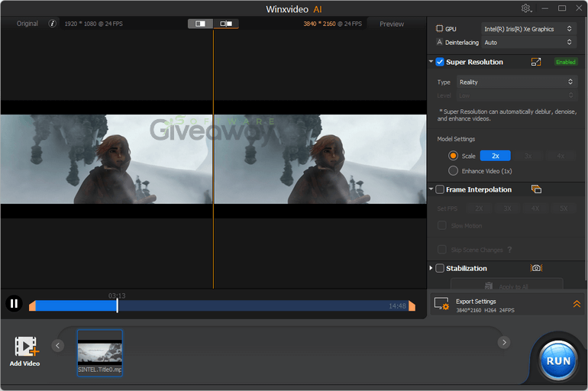
Task: Expand the Stabilization section
Action: pos(431,268)
